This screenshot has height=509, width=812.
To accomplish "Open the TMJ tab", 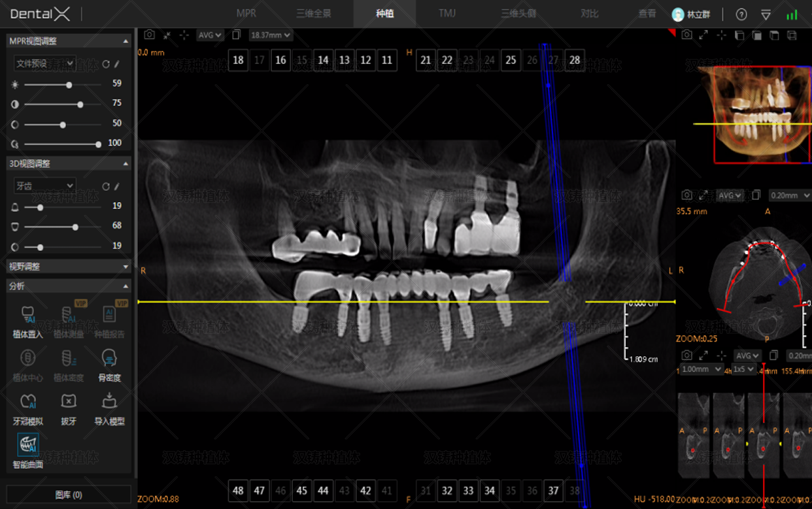I will [447, 14].
